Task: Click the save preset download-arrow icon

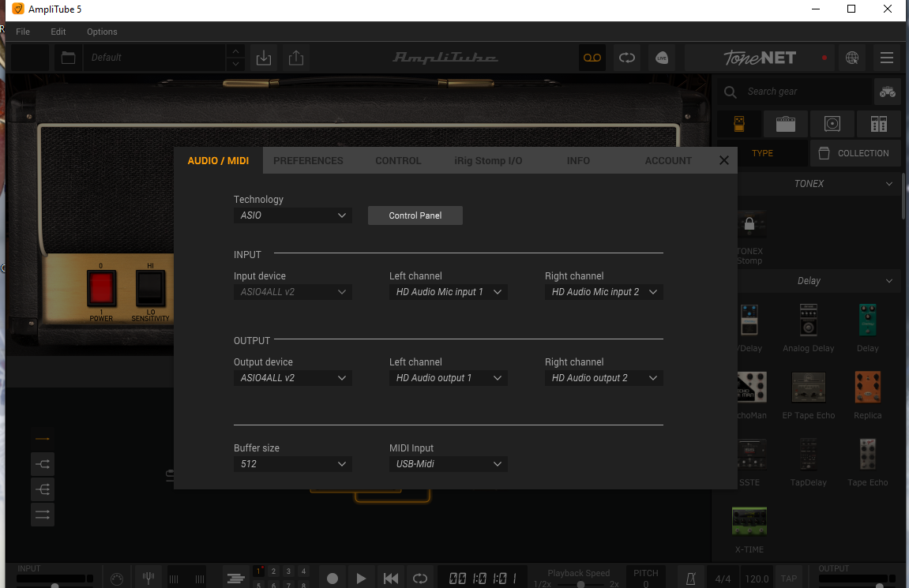Action: coord(264,58)
